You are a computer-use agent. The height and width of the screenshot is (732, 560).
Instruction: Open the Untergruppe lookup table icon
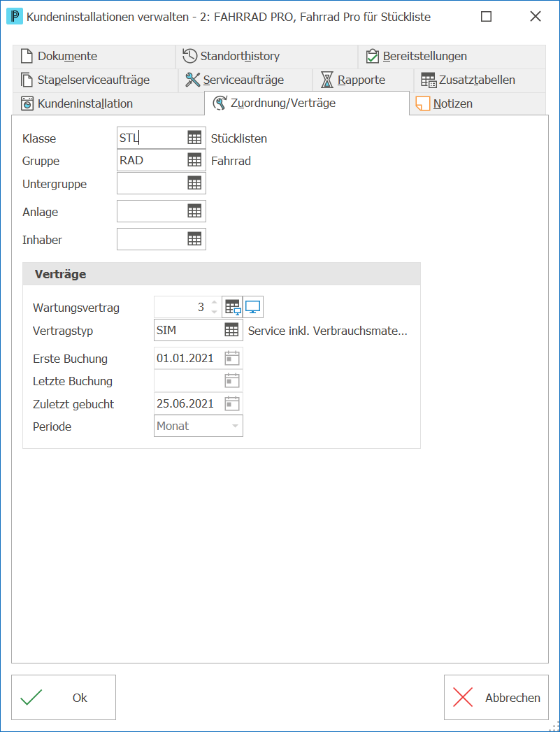point(194,183)
